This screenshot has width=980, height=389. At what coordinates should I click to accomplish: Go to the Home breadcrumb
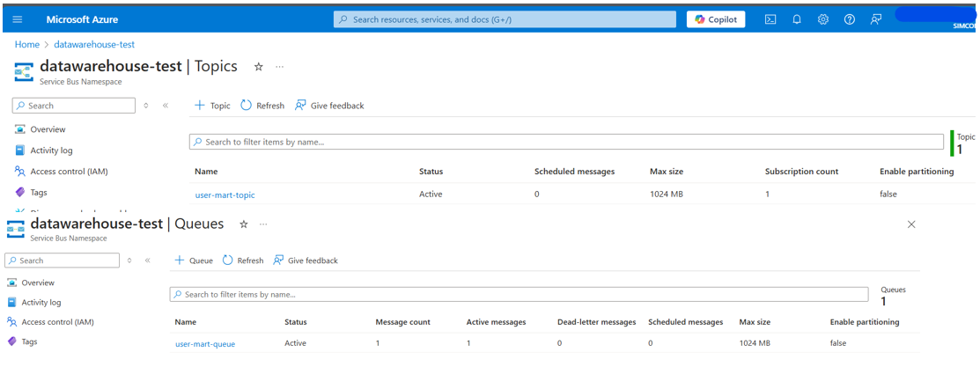27,44
